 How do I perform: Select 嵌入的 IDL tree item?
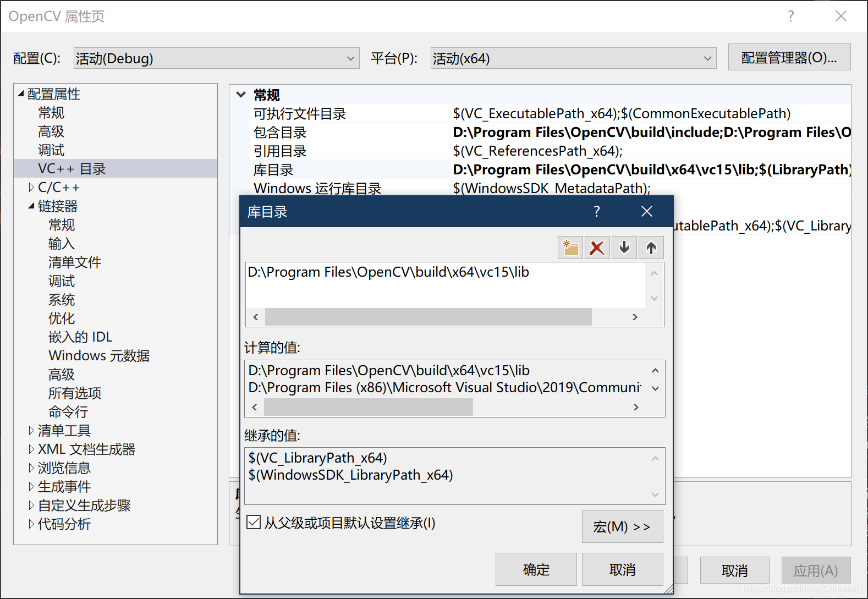click(80, 337)
